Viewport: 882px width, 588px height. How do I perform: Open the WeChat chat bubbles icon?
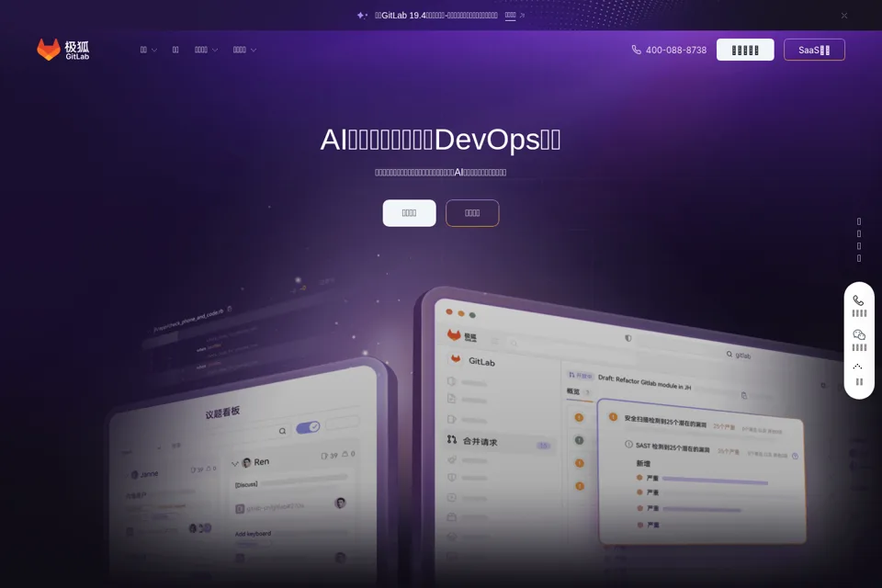(859, 334)
